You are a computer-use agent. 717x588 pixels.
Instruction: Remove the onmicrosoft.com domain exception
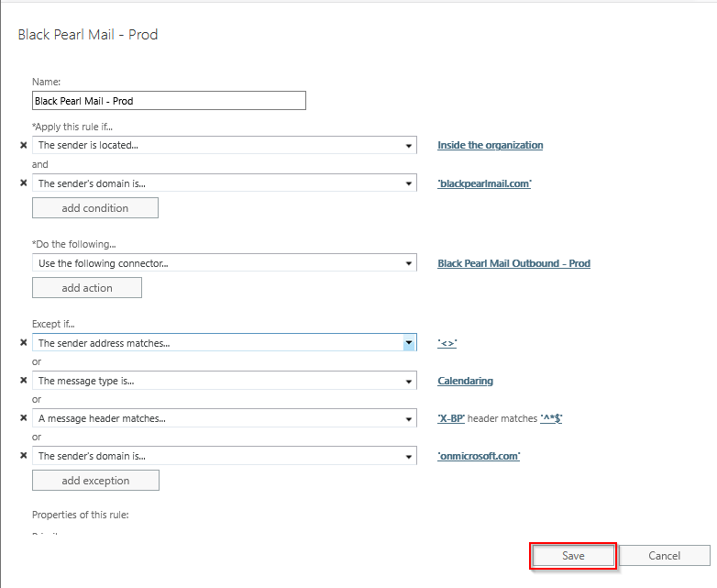23,456
